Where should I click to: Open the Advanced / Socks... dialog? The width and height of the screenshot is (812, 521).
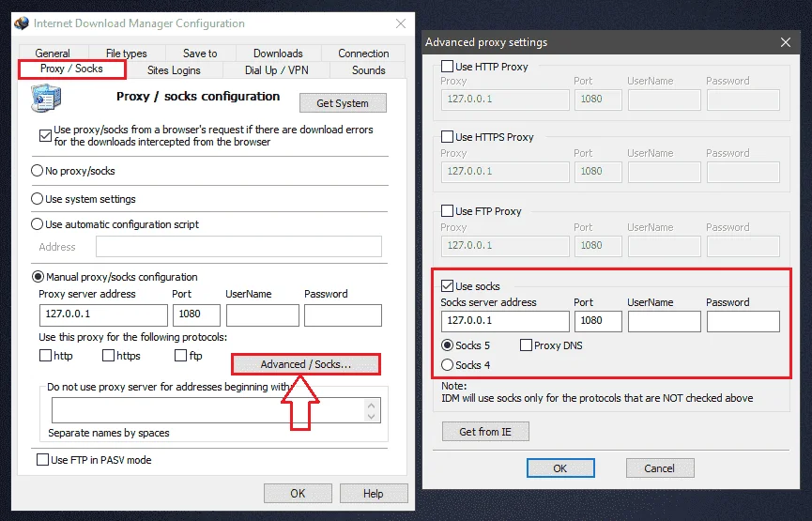pyautogui.click(x=305, y=364)
